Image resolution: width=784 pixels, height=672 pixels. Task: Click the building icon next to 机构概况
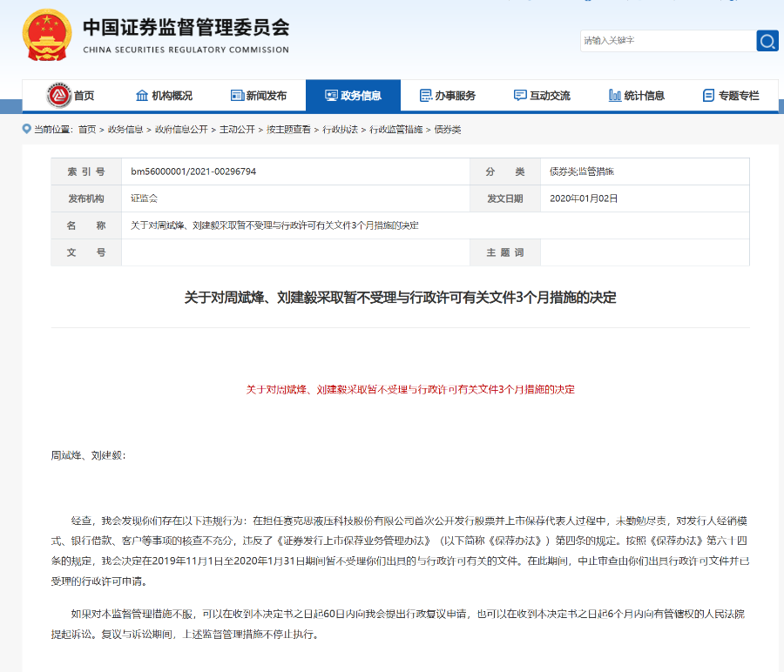(x=141, y=93)
